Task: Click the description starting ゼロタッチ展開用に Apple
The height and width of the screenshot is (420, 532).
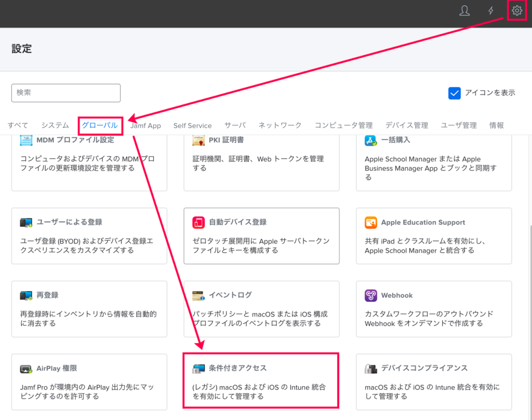Action: 261,246
